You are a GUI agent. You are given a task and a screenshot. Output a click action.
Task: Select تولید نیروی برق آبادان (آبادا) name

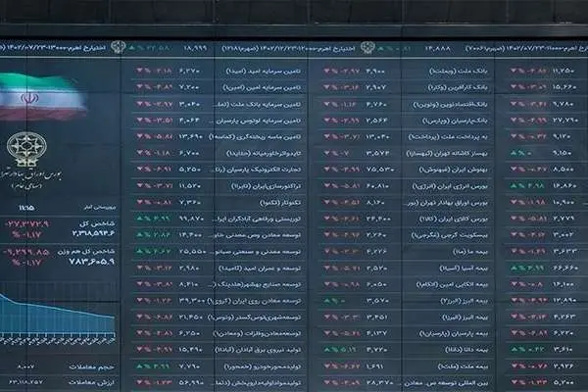258,350
